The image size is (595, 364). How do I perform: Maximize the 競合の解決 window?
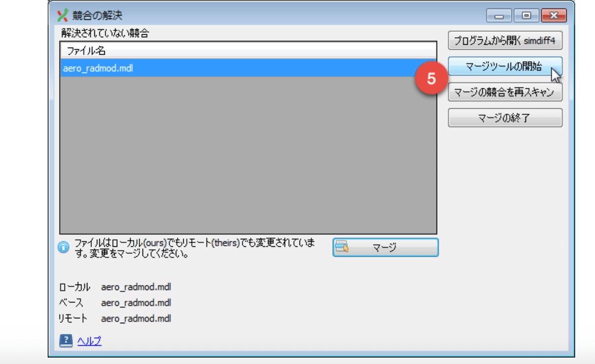coord(526,15)
